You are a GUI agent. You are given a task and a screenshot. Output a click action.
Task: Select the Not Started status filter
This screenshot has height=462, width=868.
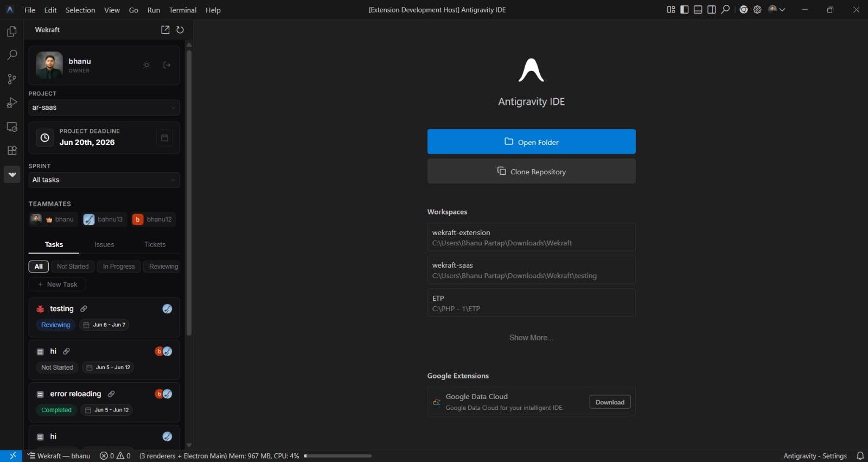(73, 267)
